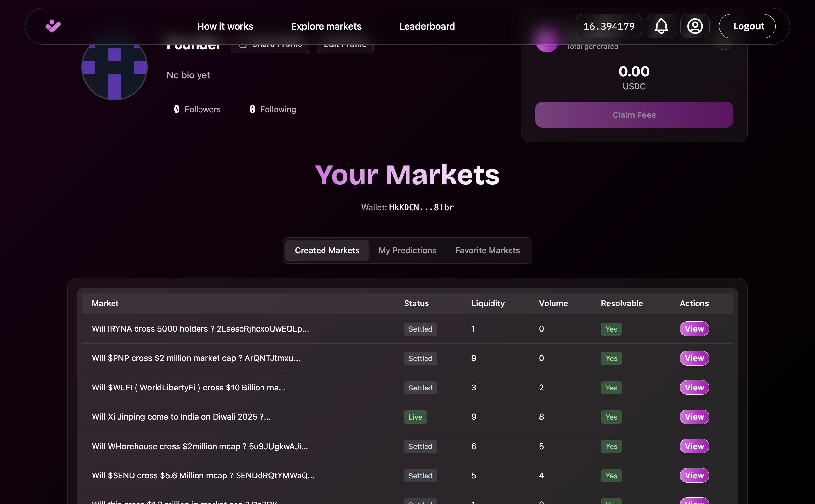Click the Yes resolvable badge for $PNP market
The width and height of the screenshot is (815, 504).
point(611,358)
